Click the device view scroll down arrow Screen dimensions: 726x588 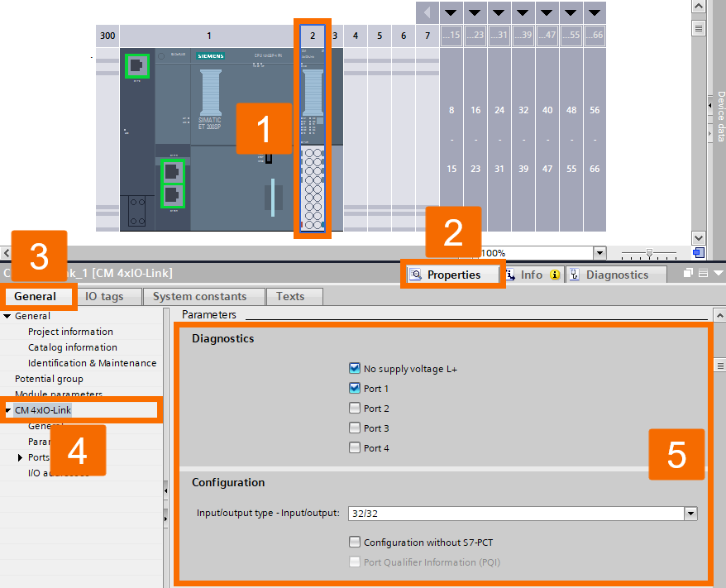(698, 238)
